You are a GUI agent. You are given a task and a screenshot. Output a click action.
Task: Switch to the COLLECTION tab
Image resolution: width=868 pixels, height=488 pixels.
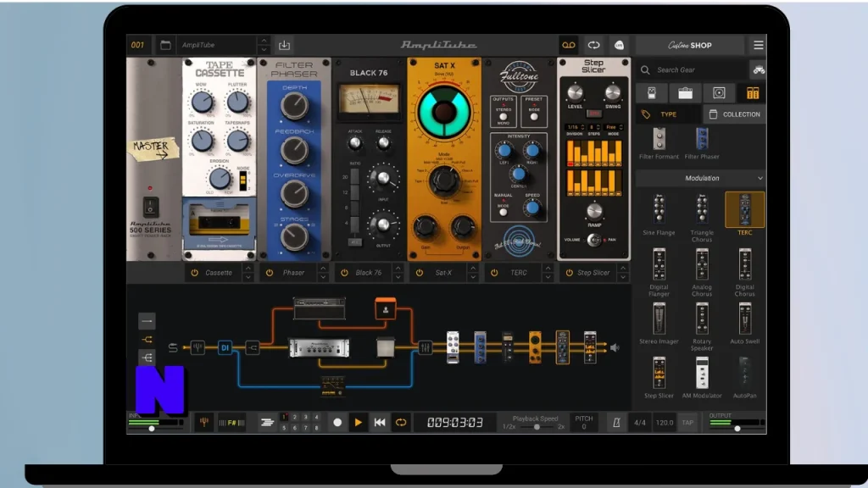click(735, 114)
